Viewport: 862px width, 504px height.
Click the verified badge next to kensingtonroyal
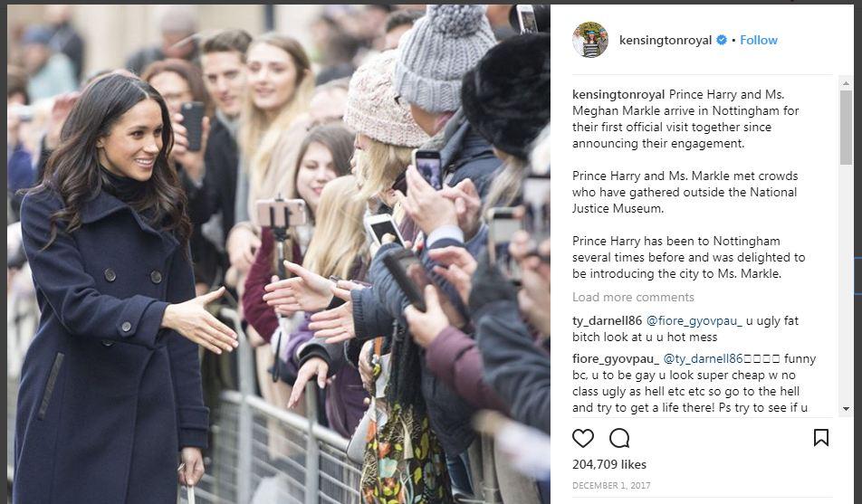tap(722, 40)
